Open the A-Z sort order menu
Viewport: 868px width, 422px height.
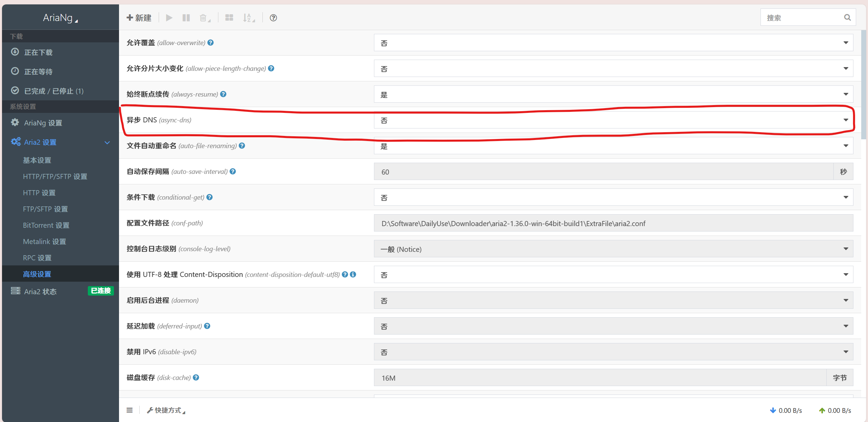pyautogui.click(x=249, y=18)
